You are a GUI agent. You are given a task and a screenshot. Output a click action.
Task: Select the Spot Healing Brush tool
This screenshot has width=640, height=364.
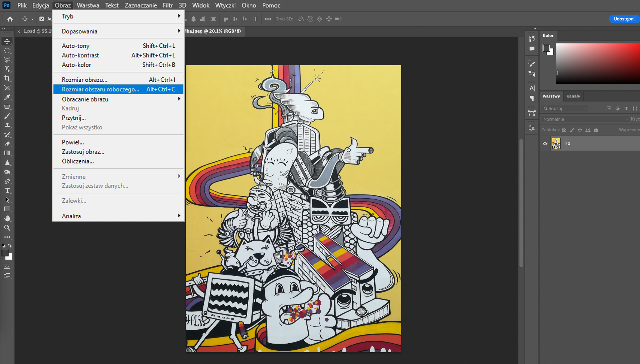click(7, 107)
